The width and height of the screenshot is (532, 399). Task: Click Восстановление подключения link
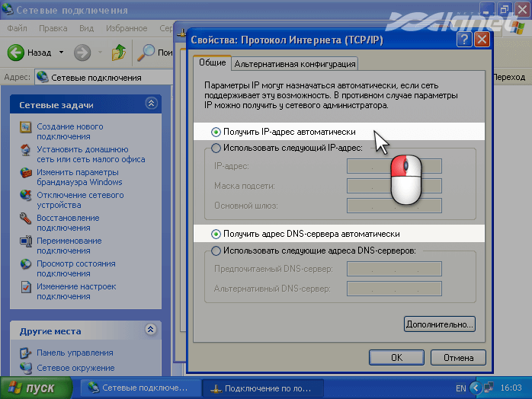pyautogui.click(x=68, y=223)
